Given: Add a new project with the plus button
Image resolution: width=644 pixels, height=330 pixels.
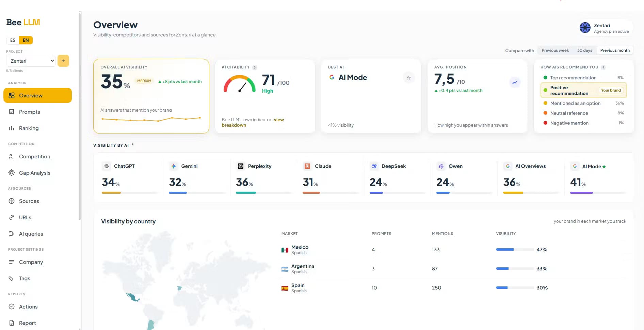Looking at the screenshot, I should (x=63, y=61).
